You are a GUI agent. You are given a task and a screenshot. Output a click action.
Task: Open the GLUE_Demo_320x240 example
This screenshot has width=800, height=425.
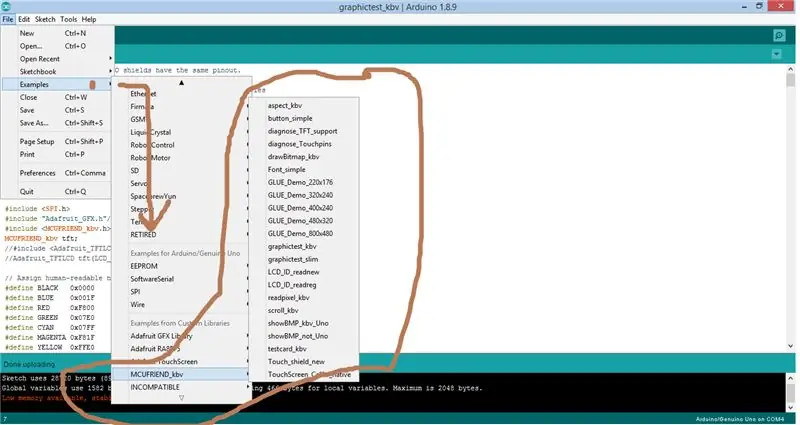tap(304, 195)
